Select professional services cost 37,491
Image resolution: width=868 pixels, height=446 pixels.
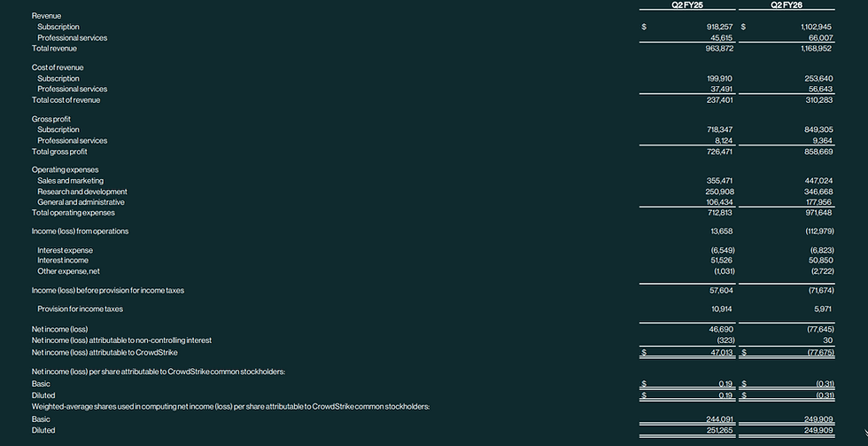pos(721,89)
